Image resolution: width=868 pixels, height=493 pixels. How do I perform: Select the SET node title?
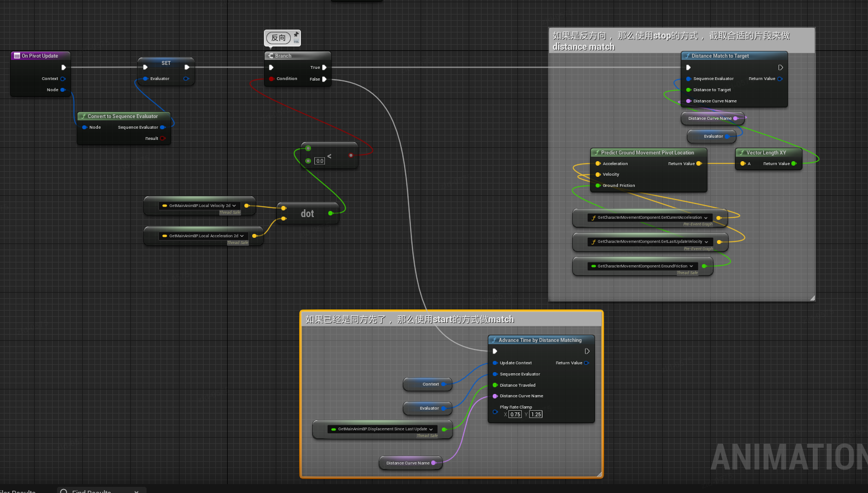pyautogui.click(x=166, y=63)
